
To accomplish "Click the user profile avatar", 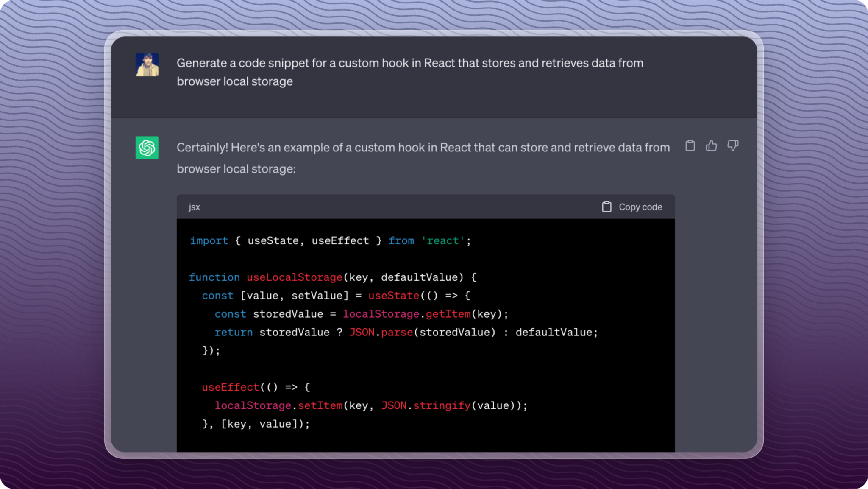I will [147, 65].
